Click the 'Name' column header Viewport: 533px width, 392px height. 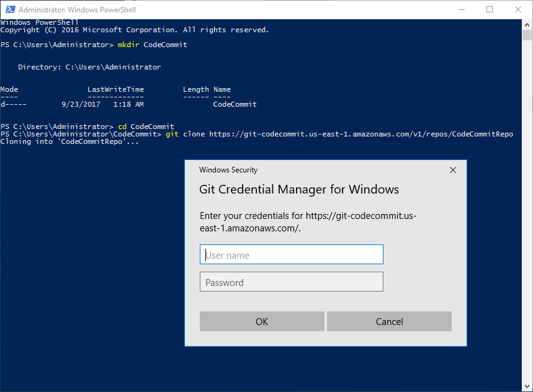click(222, 90)
